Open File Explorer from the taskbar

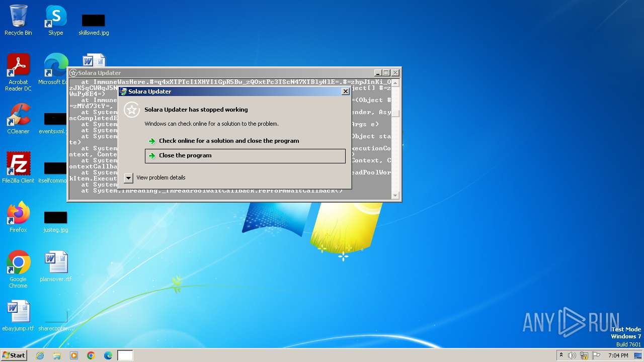pos(57,355)
